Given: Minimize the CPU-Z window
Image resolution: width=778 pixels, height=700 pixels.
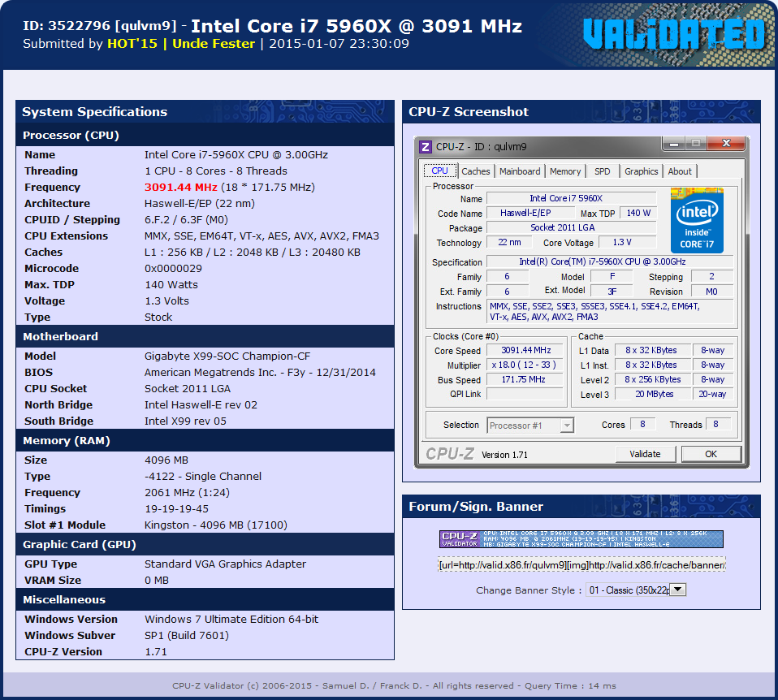Looking at the screenshot, I should [674, 144].
